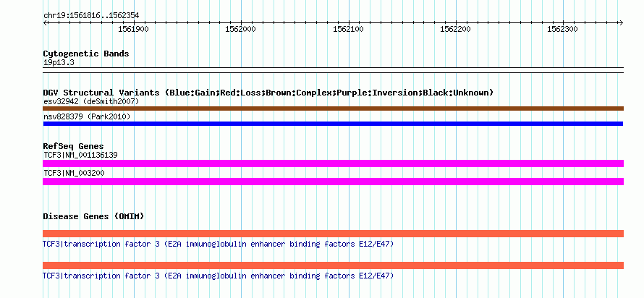Click the second orange OMIM TCF3 bar
Screen dimensions: 644x298
pyautogui.click(x=333, y=265)
